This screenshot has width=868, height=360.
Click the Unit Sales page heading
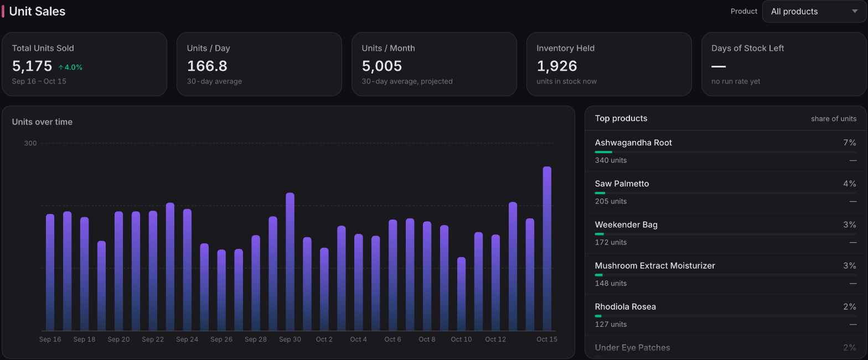pos(37,11)
